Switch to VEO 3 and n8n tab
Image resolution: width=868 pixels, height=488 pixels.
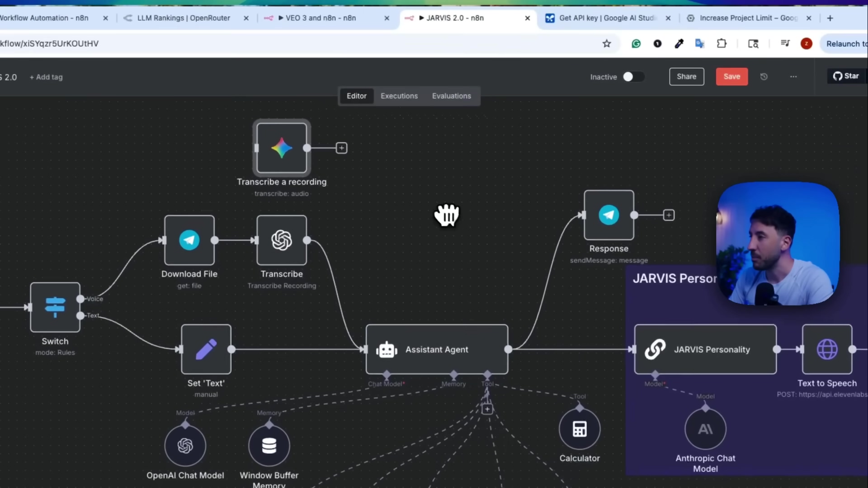point(321,18)
